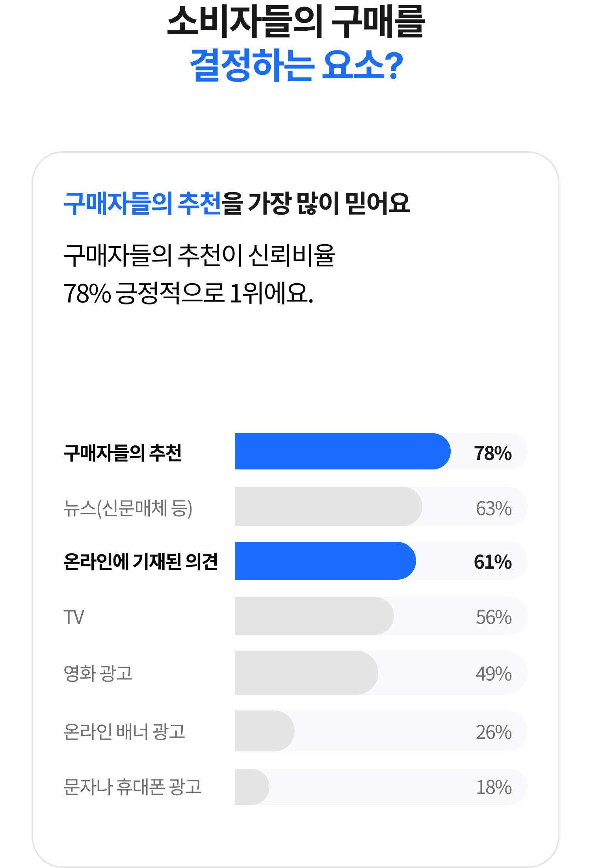
Task: Click the blue 61% online opinions bar
Action: tap(325, 561)
